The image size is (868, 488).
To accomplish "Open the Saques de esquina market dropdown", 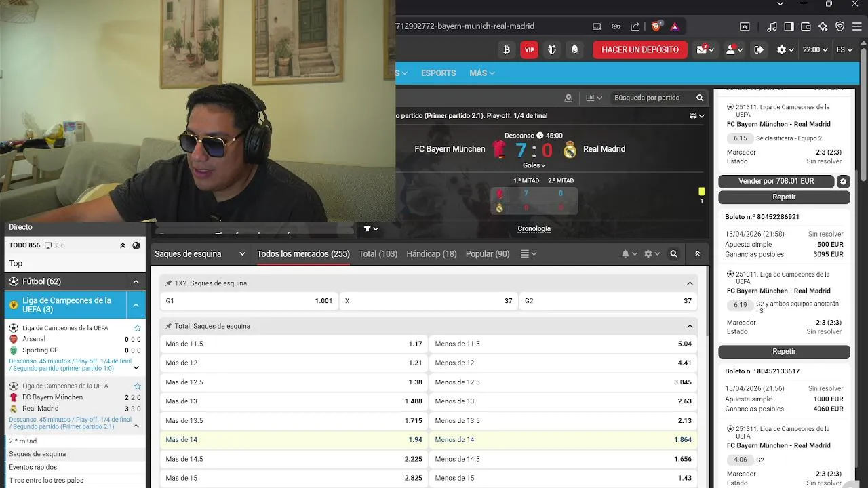I will pyautogui.click(x=199, y=253).
